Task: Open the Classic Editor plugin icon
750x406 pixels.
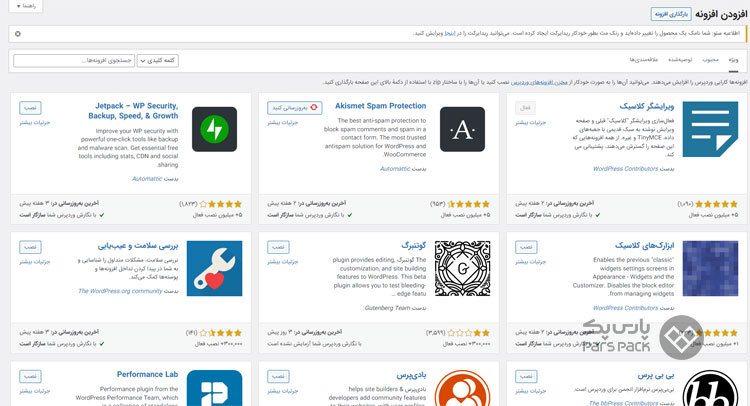Action: (712, 129)
